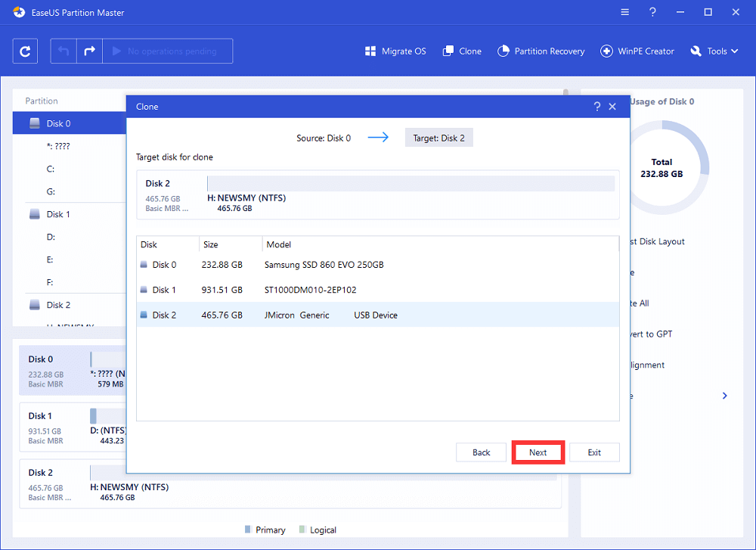756x550 pixels.
Task: Click Back in the Clone dialog
Action: click(481, 452)
